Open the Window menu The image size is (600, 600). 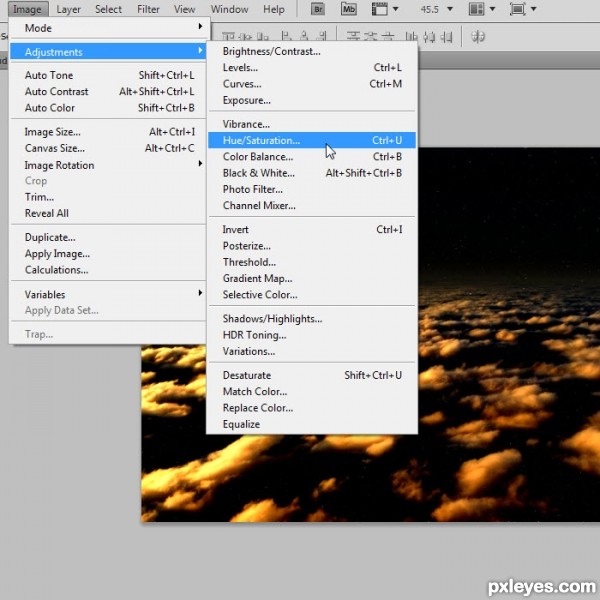point(229,9)
